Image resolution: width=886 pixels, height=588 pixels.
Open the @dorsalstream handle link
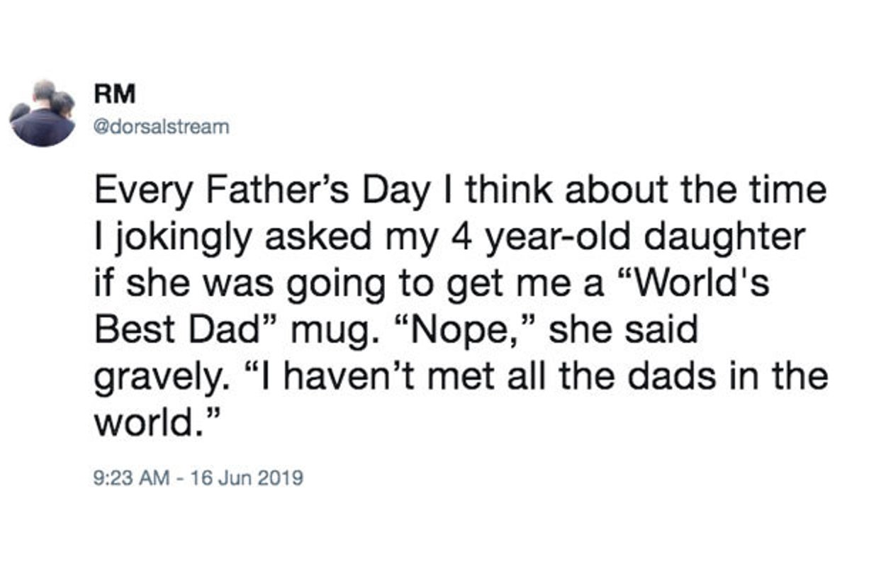click(x=162, y=128)
